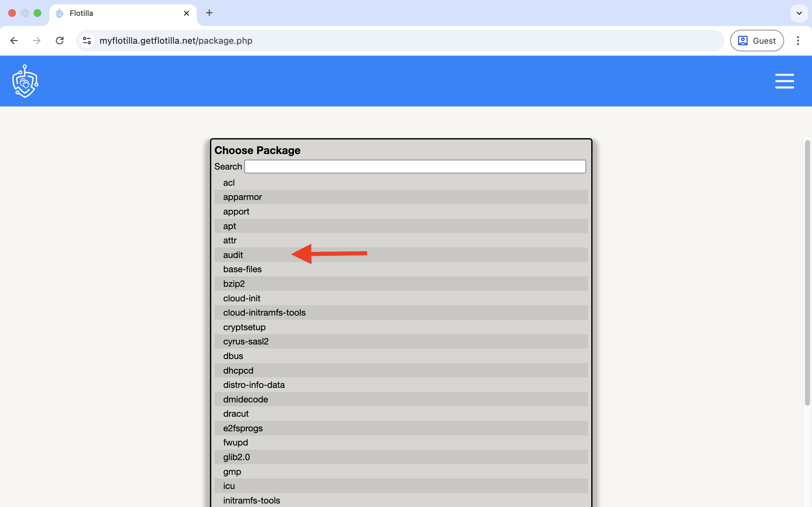Open Chrome three-dot menu
This screenshot has width=812, height=507.
tap(798, 41)
